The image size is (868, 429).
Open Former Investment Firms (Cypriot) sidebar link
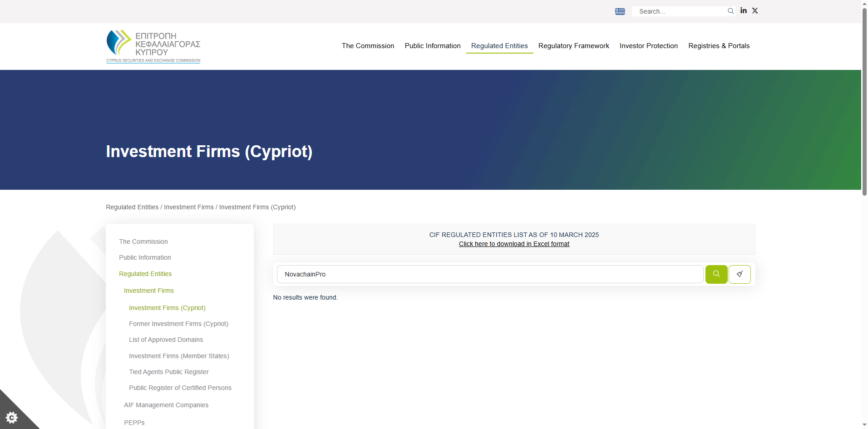(178, 324)
